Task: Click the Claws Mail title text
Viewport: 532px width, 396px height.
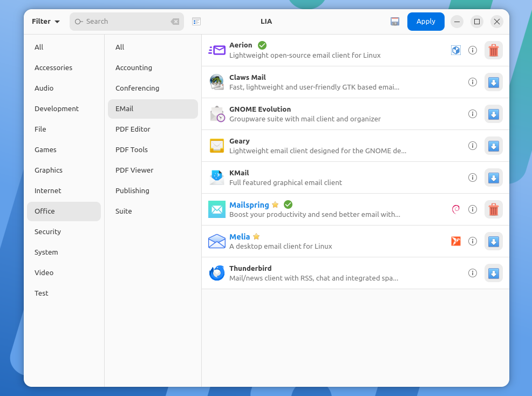Action: 247,77
